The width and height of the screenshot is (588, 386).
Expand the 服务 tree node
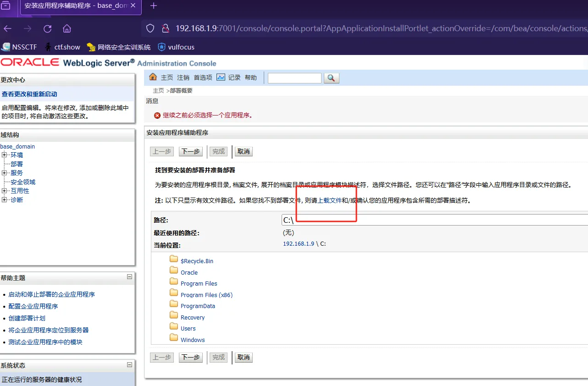pyautogui.click(x=4, y=173)
